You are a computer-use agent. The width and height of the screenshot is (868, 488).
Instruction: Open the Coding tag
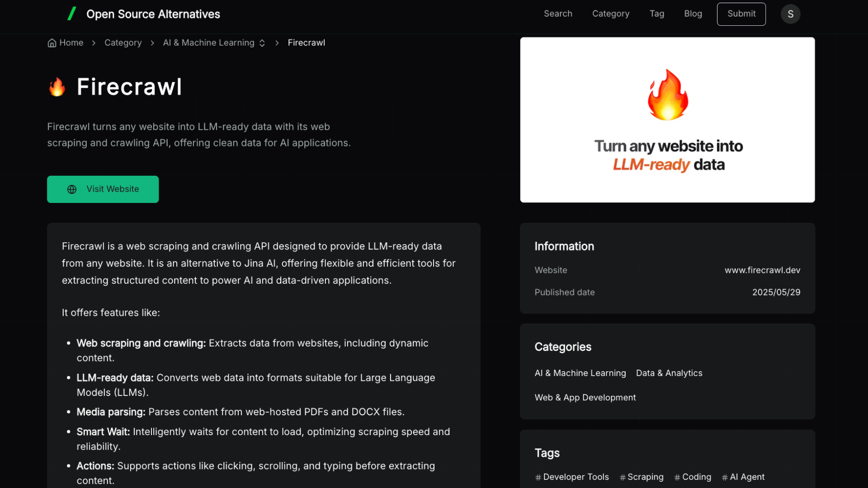coord(693,477)
